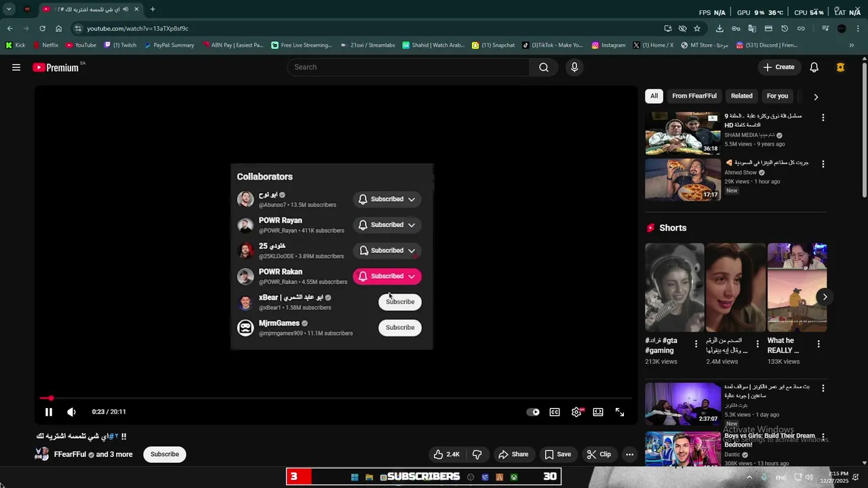Screen dimensions: 868x488
Task: Share this video
Action: [513, 454]
